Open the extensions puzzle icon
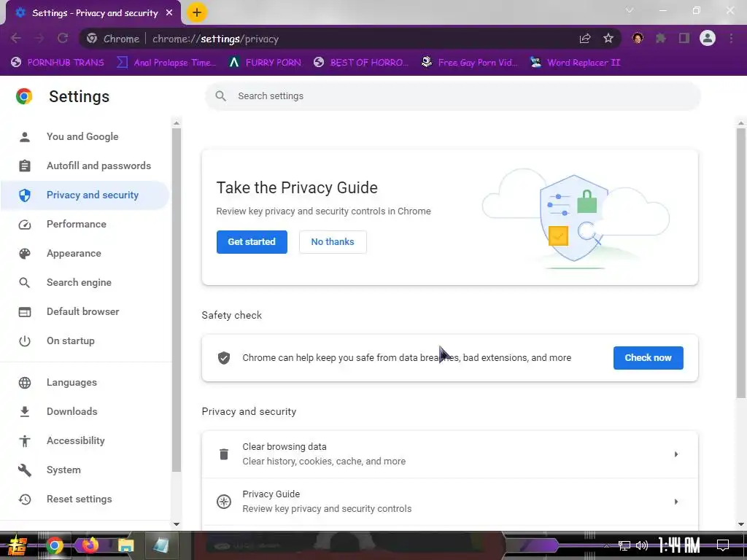 661,39
